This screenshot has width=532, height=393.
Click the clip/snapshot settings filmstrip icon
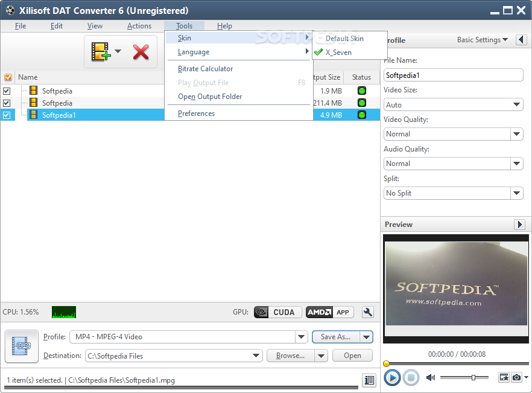coord(504,377)
